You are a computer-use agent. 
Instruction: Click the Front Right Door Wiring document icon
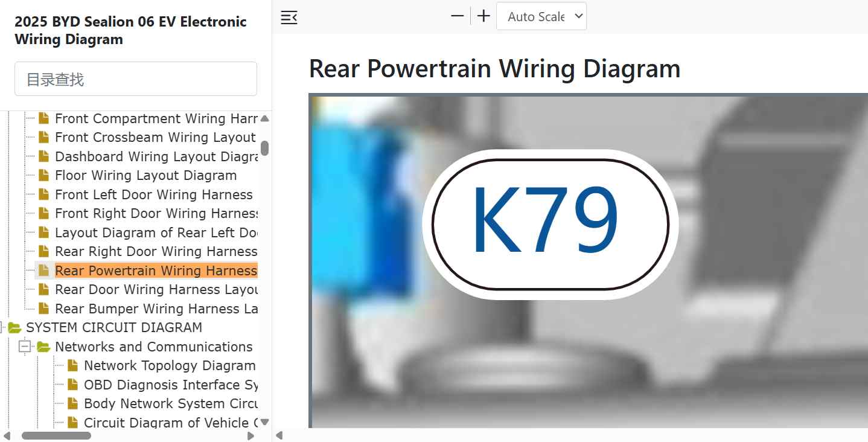click(43, 213)
